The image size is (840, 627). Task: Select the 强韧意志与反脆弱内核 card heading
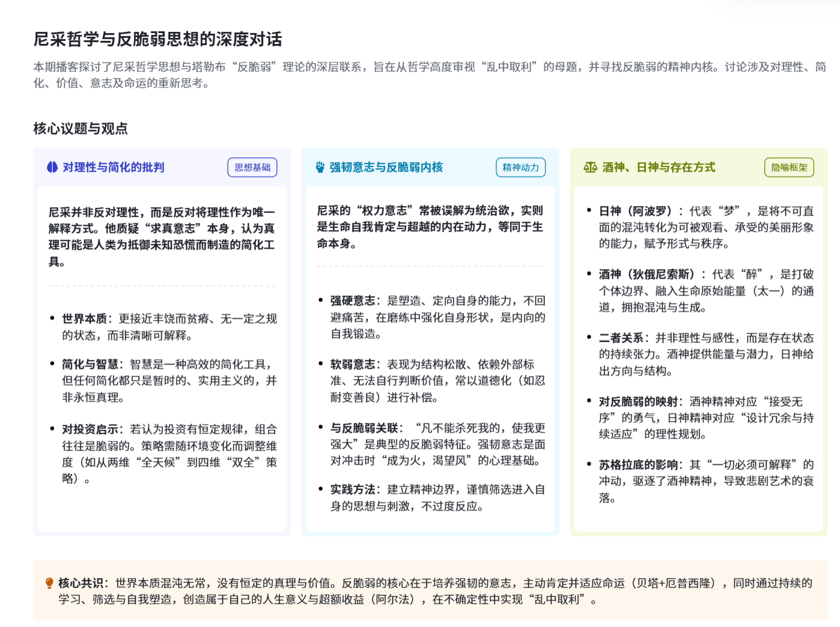[386, 167]
